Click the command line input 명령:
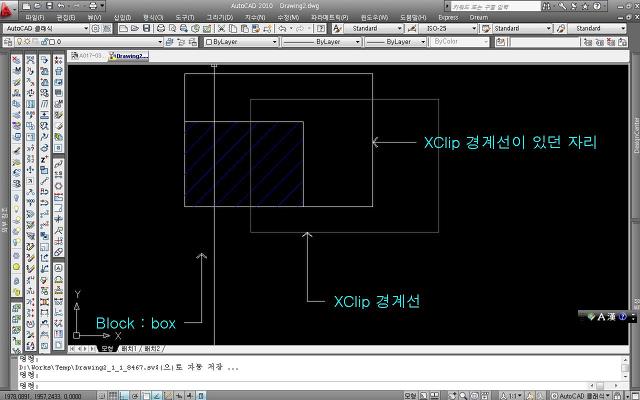640x400 pixels. pos(304,385)
